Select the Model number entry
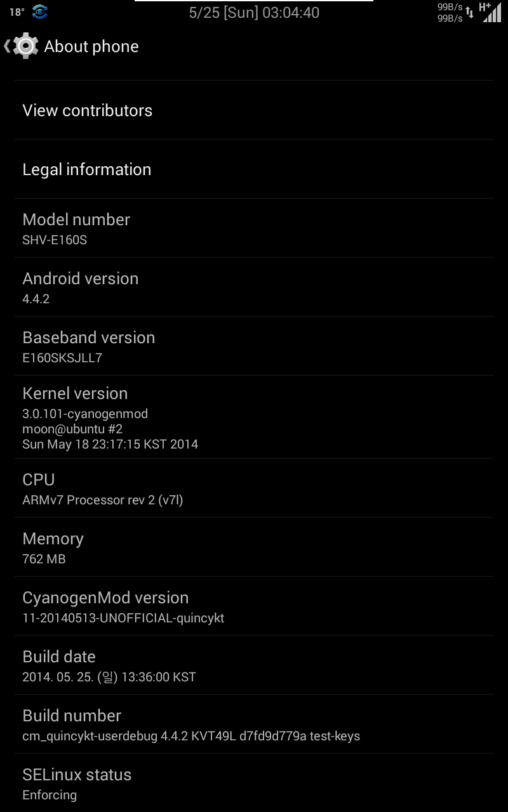 [x=254, y=228]
